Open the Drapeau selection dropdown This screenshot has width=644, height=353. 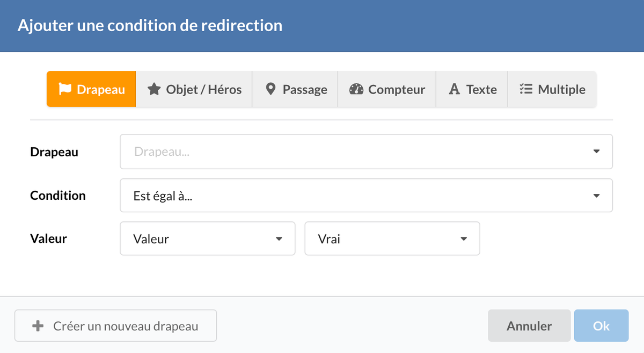365,152
